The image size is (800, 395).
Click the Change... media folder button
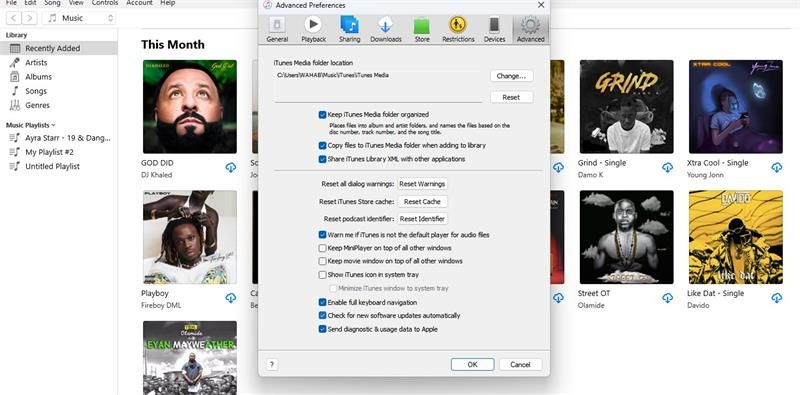click(512, 76)
